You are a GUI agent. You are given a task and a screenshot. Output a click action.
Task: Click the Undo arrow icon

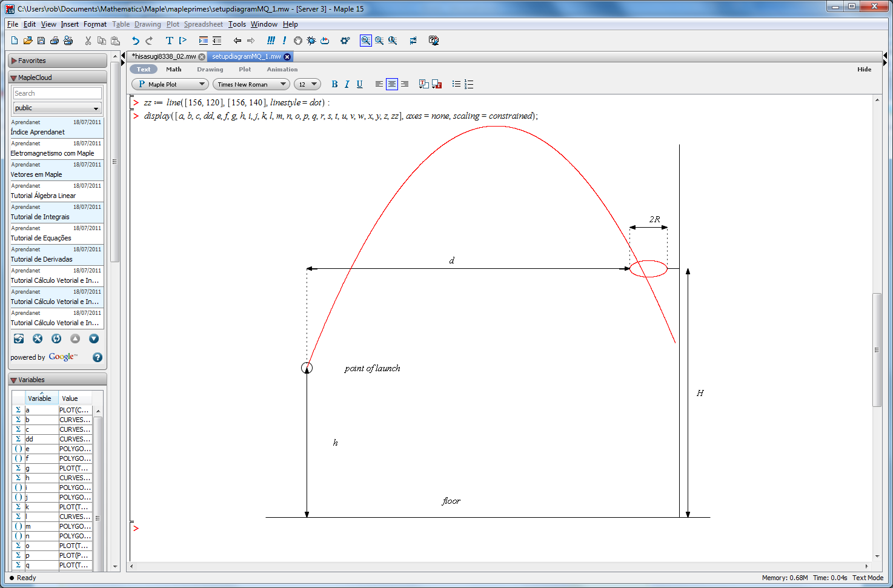pyautogui.click(x=136, y=41)
